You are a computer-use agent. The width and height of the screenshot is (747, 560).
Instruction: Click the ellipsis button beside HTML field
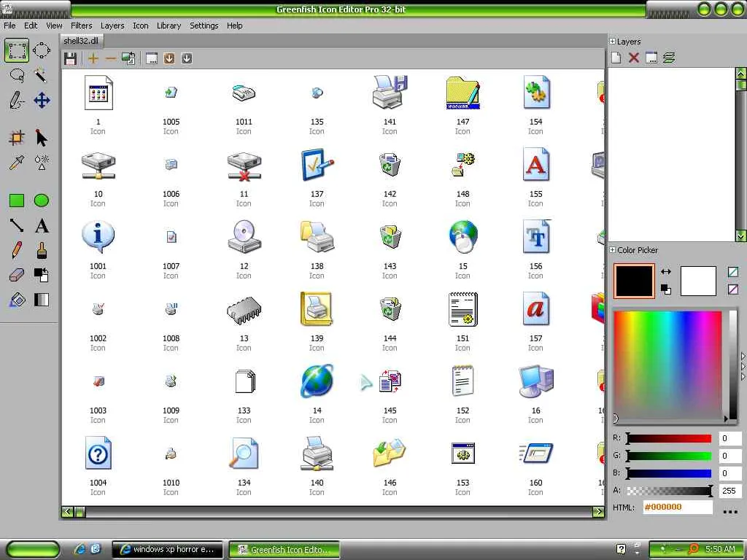click(729, 511)
